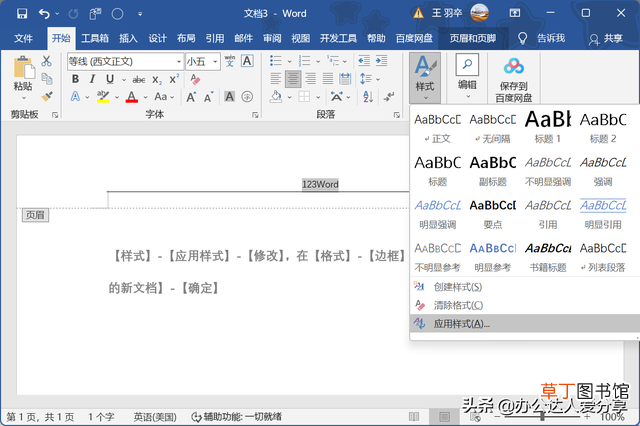640x426 pixels.
Task: Open the Change Case Aa dropdown
Action: point(164,97)
